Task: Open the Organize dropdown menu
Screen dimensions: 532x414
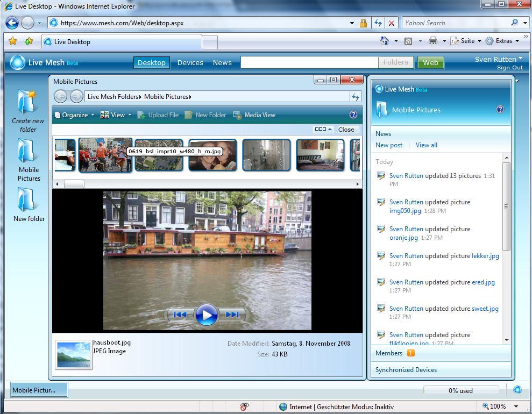Action: click(x=75, y=115)
